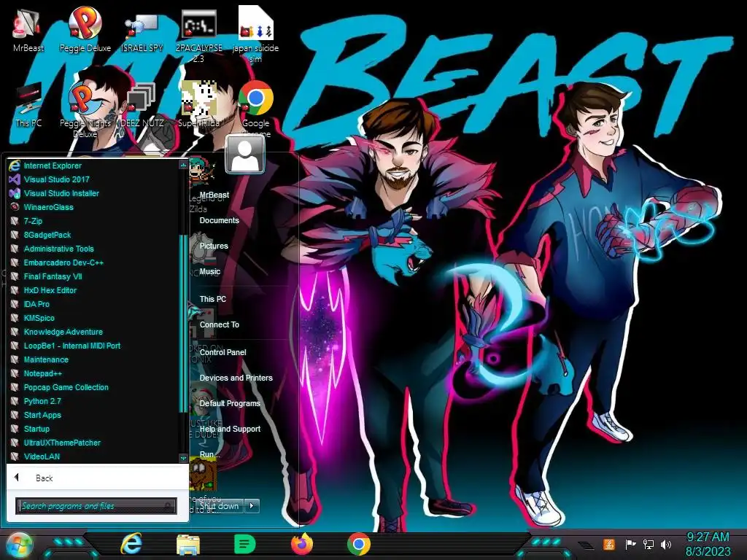Open MrBeast user folder link
747x560 pixels.
pyautogui.click(x=214, y=195)
